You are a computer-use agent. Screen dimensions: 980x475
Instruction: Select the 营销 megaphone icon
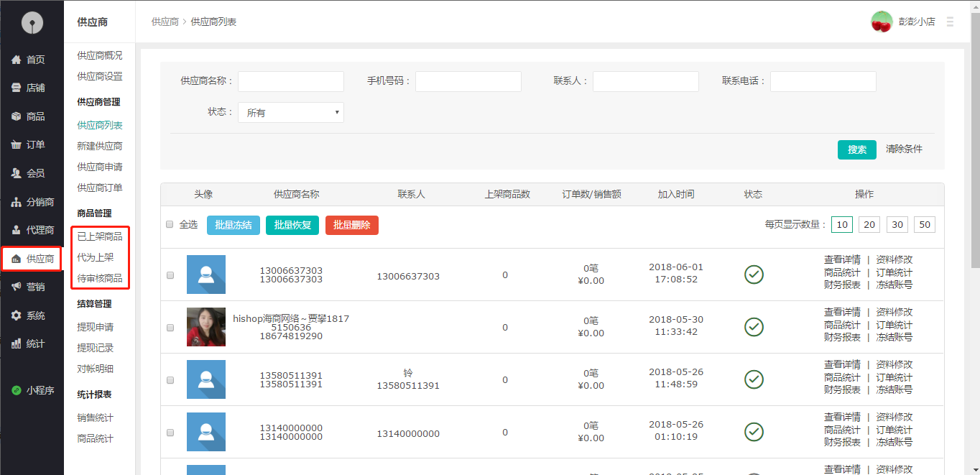16,287
